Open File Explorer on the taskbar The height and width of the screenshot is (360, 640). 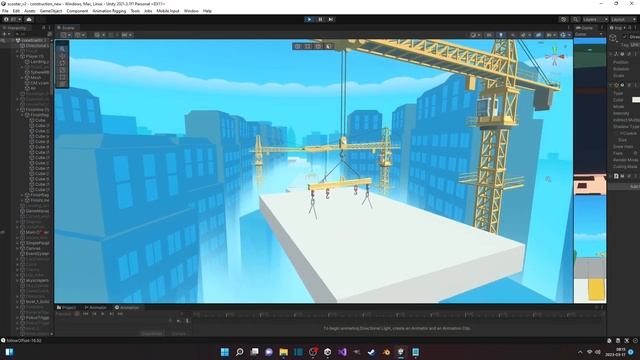click(284, 352)
